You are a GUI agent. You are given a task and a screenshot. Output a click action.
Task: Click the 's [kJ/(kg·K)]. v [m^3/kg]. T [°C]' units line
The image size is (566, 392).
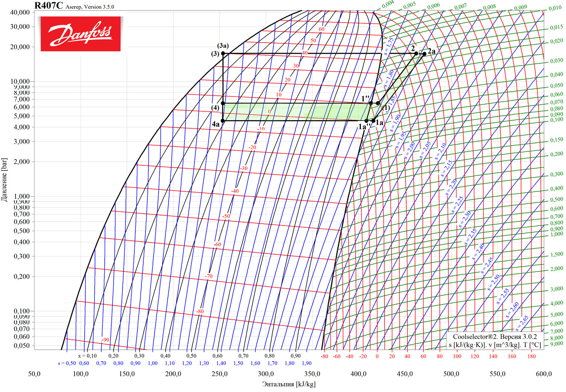tap(495, 345)
